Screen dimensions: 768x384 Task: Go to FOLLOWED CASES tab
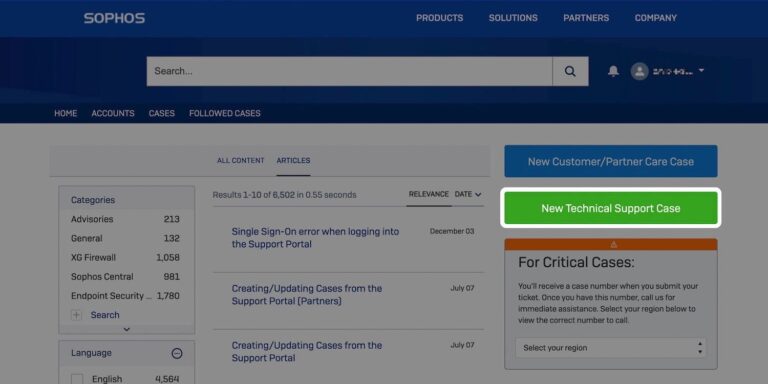(x=225, y=113)
